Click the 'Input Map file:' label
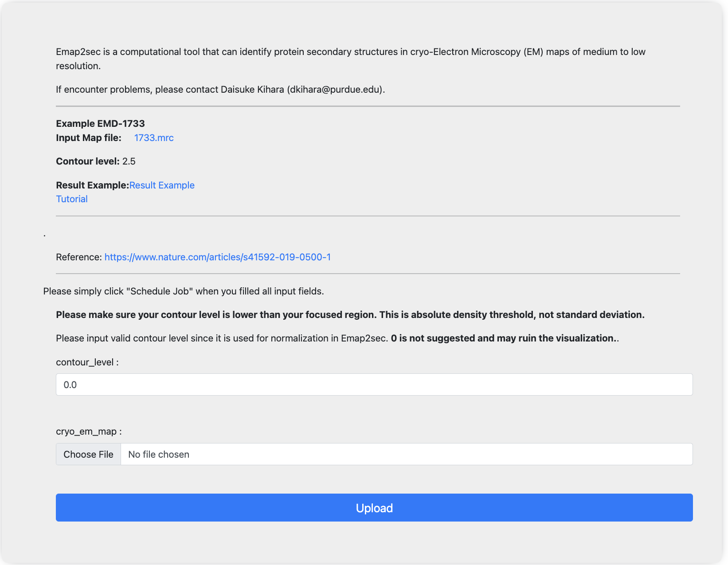This screenshot has height=565, width=728. (x=89, y=138)
